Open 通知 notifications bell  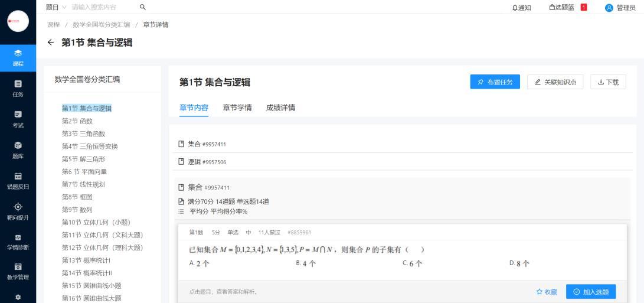click(522, 8)
